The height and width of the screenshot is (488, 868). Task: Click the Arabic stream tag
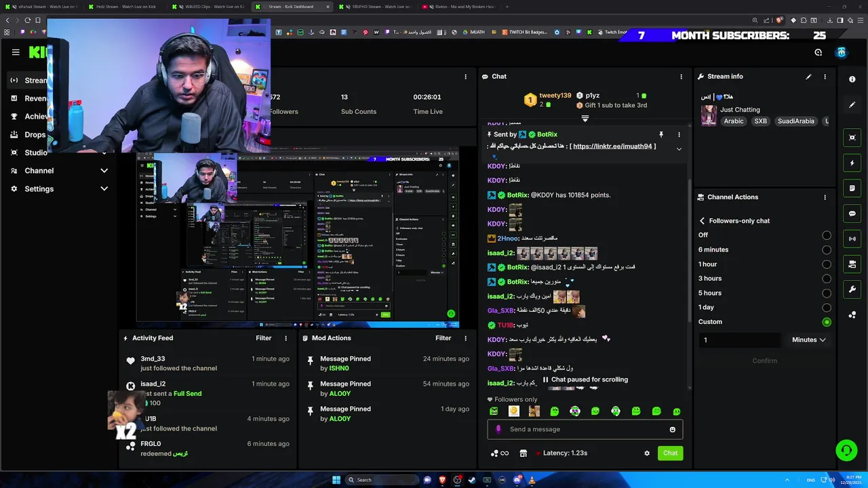coord(734,121)
